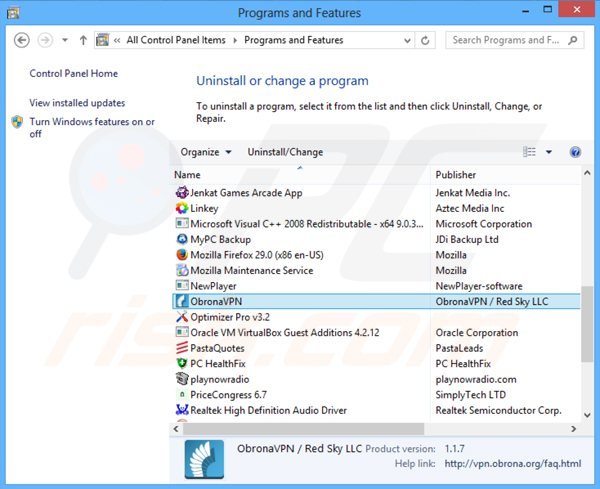Click publisher JDi Backup Ltd
Viewport: 600px width, 489px height.
coord(467,240)
